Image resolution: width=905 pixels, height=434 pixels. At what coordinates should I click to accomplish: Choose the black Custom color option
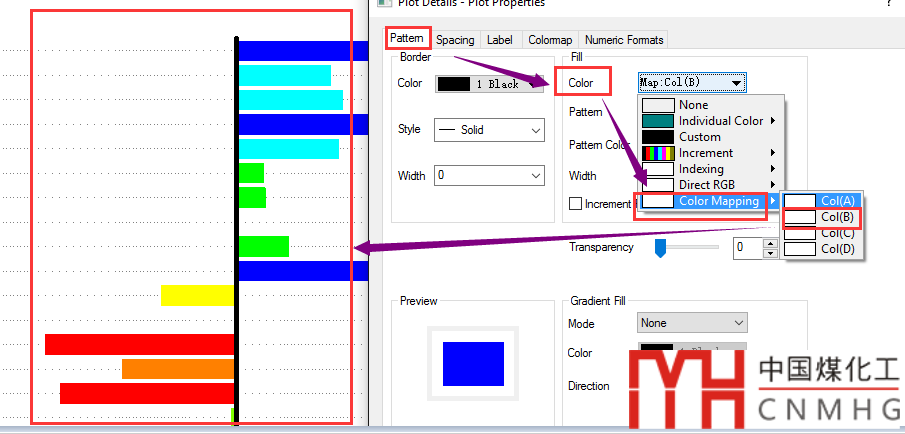[x=699, y=137]
